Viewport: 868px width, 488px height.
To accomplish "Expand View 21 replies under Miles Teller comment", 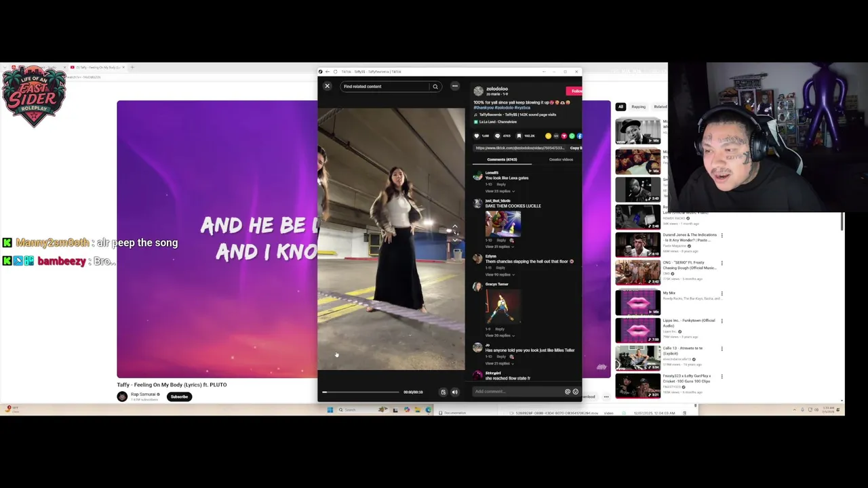I will 498,363.
